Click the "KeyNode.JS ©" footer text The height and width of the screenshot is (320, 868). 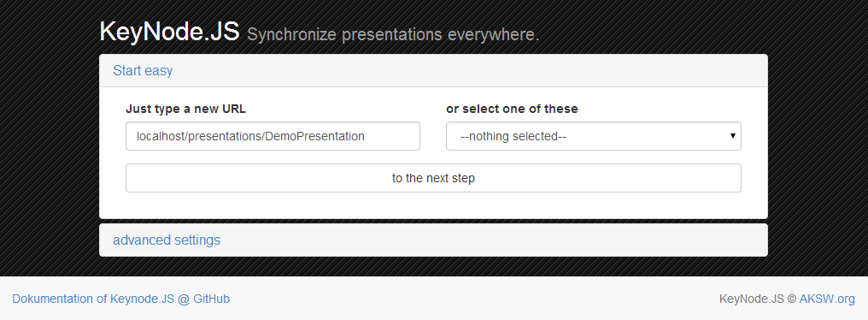click(758, 299)
